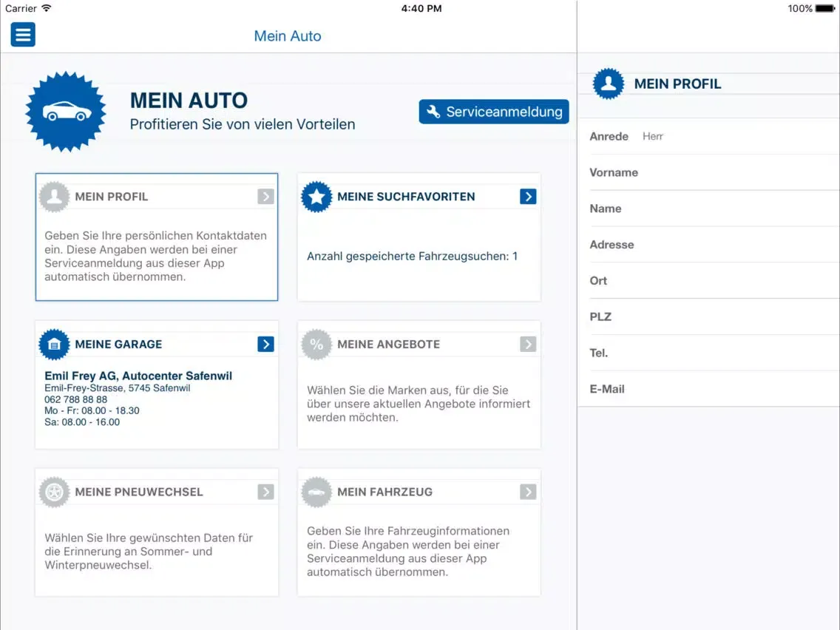Click the phone number 062 788 88 88

pyautogui.click(x=75, y=399)
